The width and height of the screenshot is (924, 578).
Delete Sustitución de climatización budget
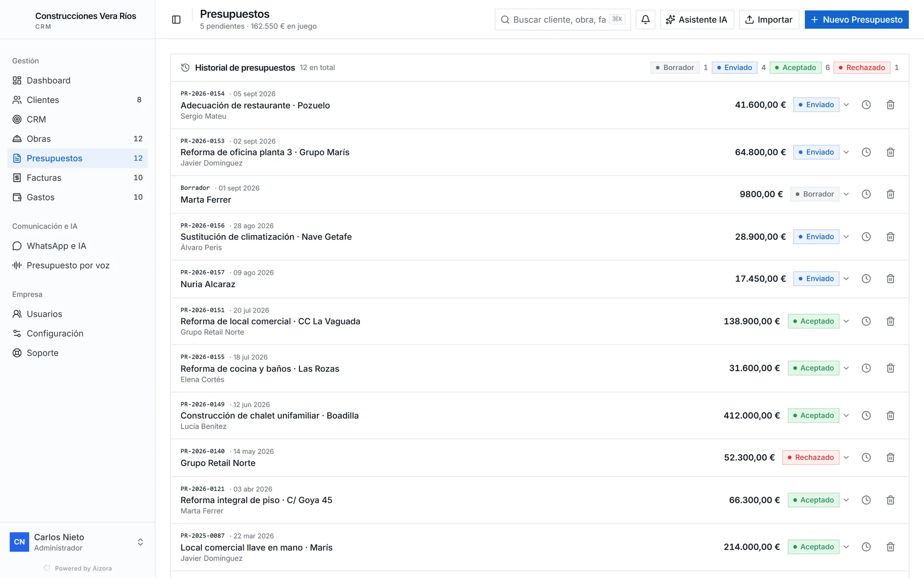click(890, 237)
